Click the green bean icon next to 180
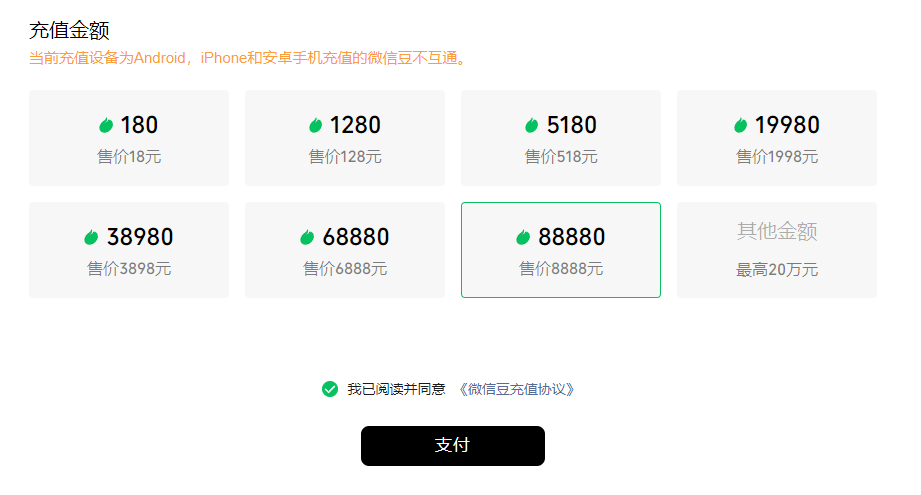This screenshot has height=495, width=921. (106, 125)
